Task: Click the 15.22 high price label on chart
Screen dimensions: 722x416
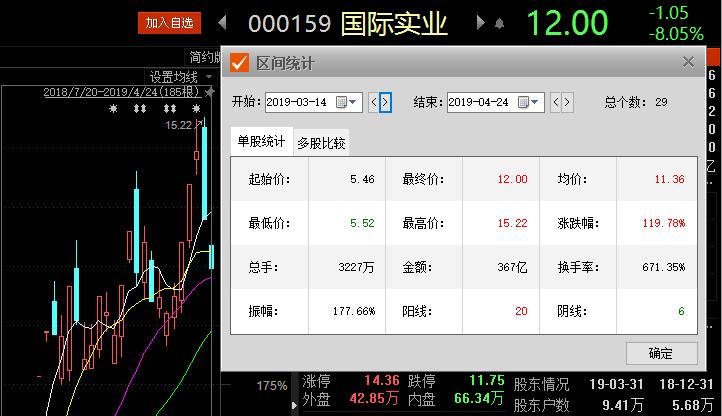Action: click(x=178, y=125)
